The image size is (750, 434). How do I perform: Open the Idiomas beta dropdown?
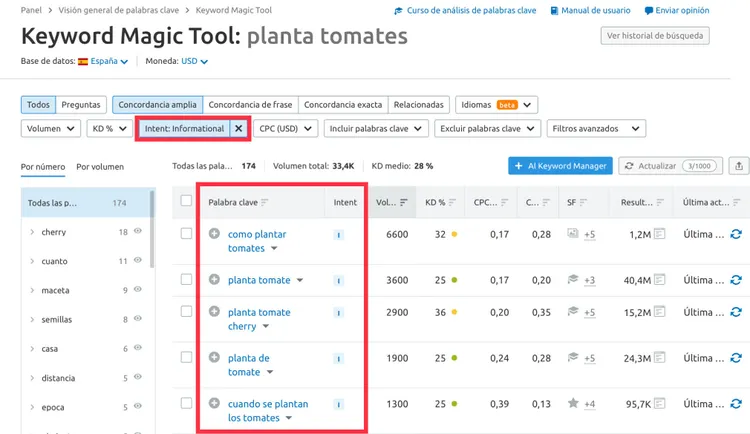pyautogui.click(x=496, y=104)
